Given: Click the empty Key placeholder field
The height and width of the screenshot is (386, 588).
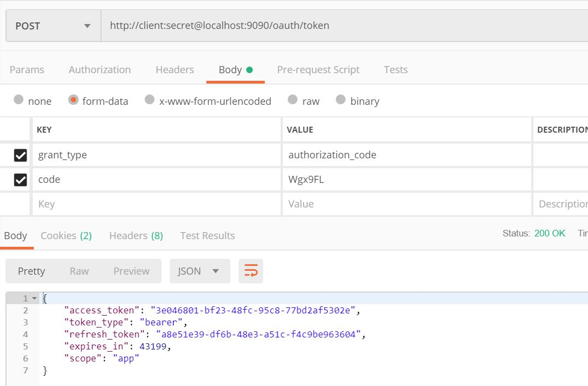Looking at the screenshot, I should pyautogui.click(x=157, y=204).
